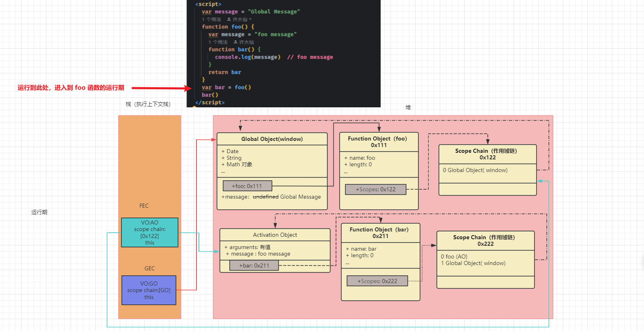Select the blue VO:GO box in GEC
The image size is (644, 331).
pyautogui.click(x=148, y=290)
